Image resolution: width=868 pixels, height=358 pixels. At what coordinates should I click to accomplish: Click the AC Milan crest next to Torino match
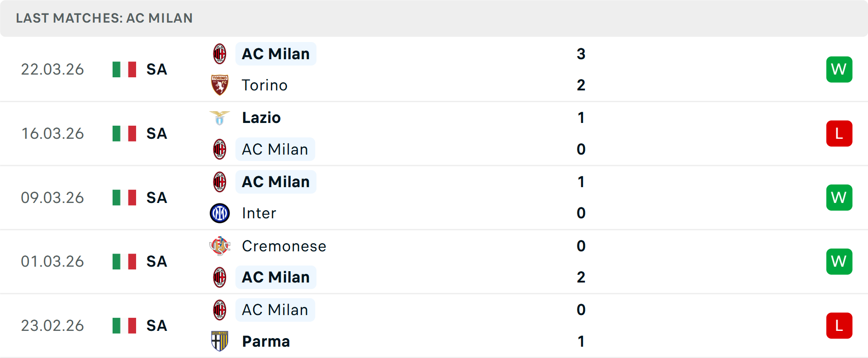[x=220, y=53]
